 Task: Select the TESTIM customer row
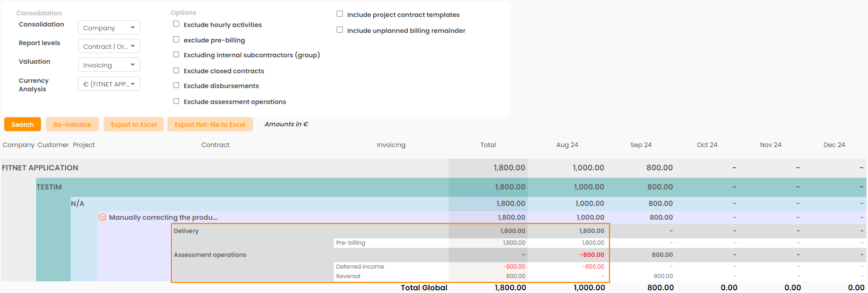[x=49, y=187]
